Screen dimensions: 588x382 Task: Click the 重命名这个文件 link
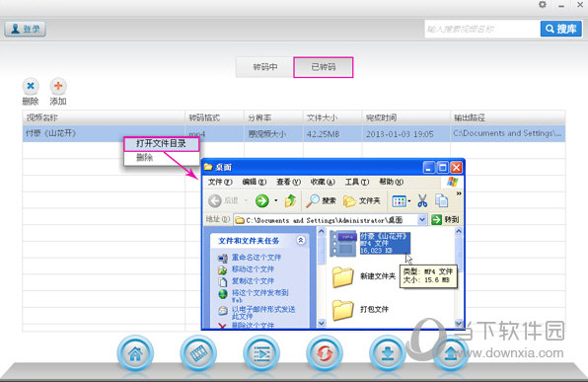point(257,258)
